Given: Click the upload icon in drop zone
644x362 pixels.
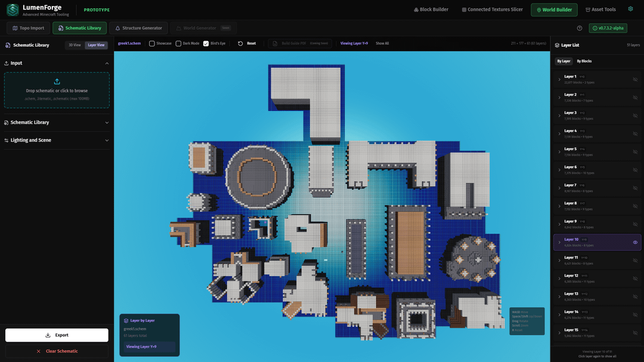Looking at the screenshot, I should 57,82.
